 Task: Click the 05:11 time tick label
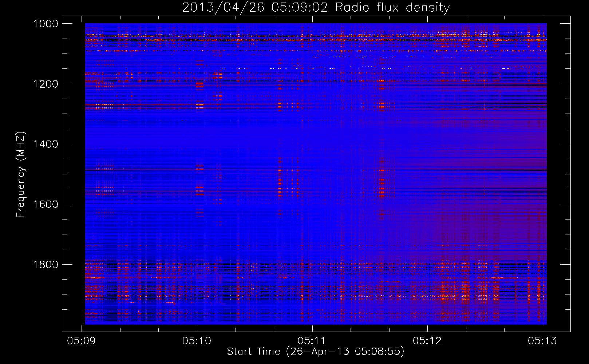click(312, 341)
